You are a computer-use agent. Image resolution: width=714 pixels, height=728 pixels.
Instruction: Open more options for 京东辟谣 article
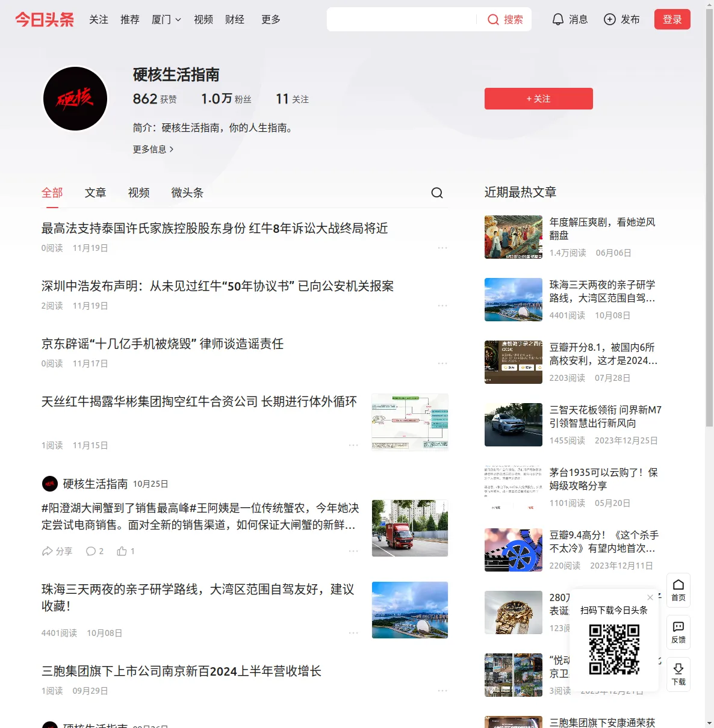click(x=442, y=363)
